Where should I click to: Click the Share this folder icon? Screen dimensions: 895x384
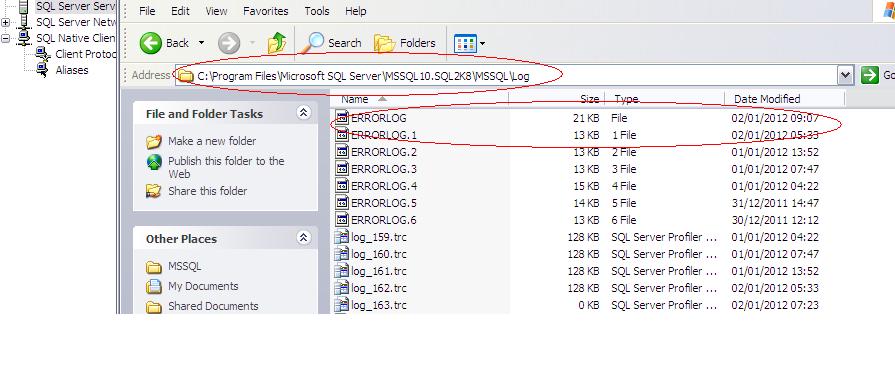pyautogui.click(x=154, y=191)
